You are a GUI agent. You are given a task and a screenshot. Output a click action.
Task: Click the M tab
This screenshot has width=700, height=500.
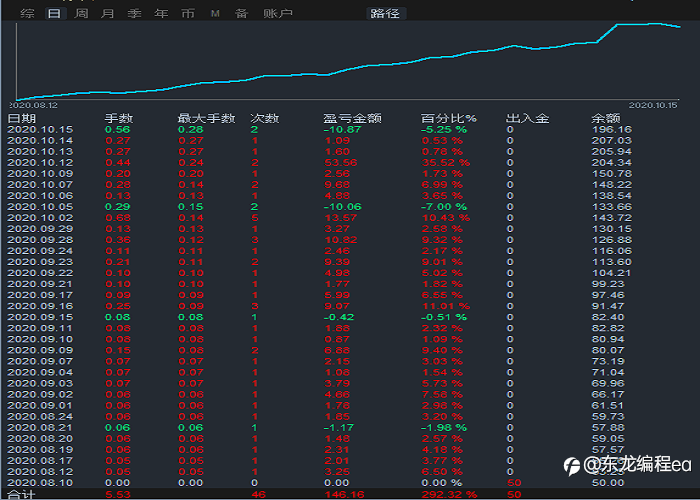[215, 13]
